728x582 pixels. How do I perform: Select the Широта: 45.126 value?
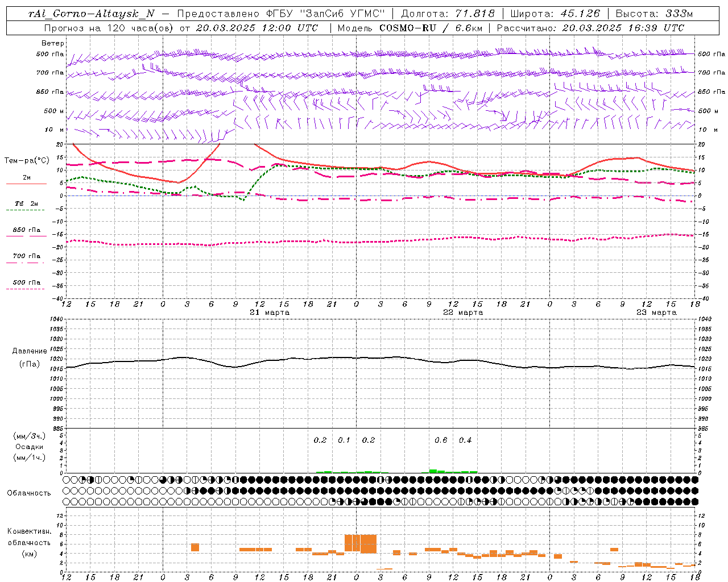coord(555,14)
